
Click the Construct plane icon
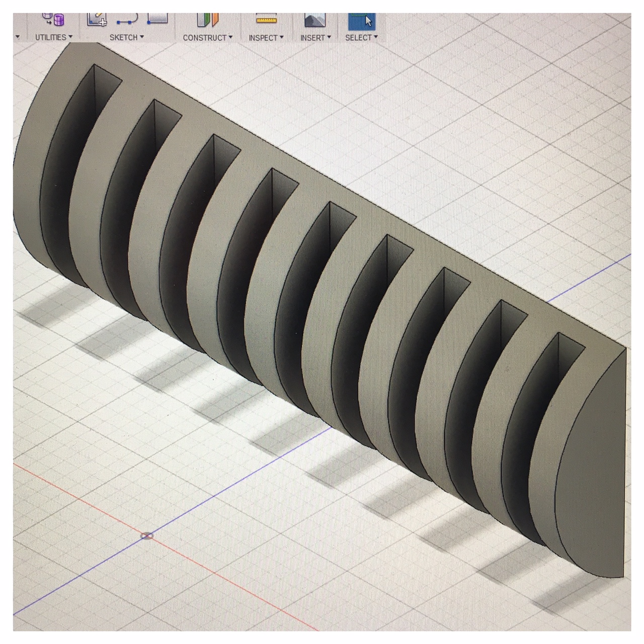click(208, 20)
